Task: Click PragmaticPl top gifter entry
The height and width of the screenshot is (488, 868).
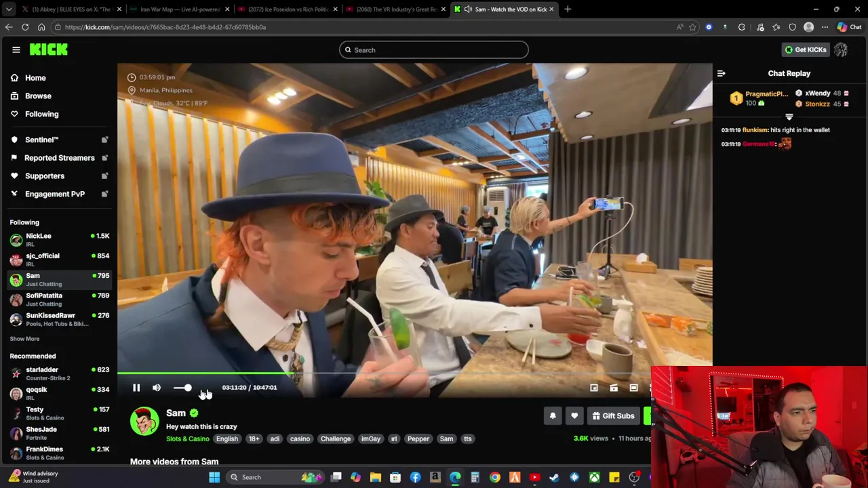Action: pos(759,98)
